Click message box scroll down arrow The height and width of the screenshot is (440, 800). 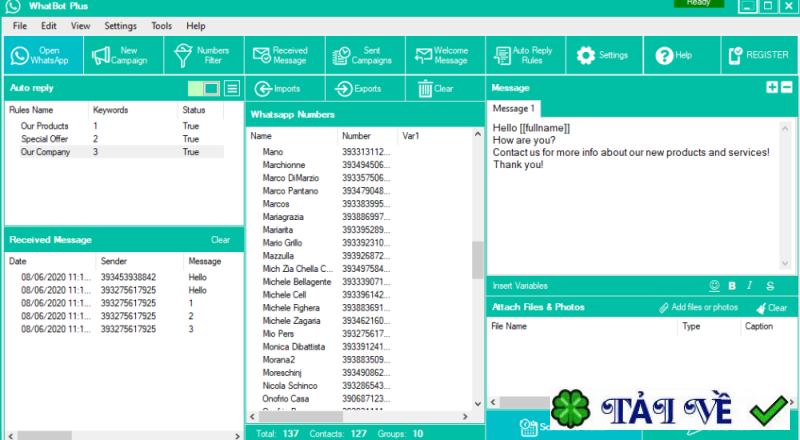tap(785, 263)
